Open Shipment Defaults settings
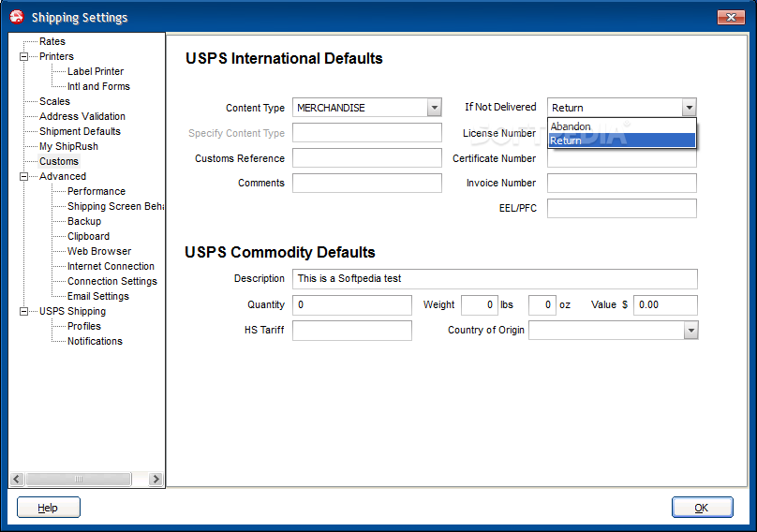This screenshot has height=532, width=757. (81, 131)
